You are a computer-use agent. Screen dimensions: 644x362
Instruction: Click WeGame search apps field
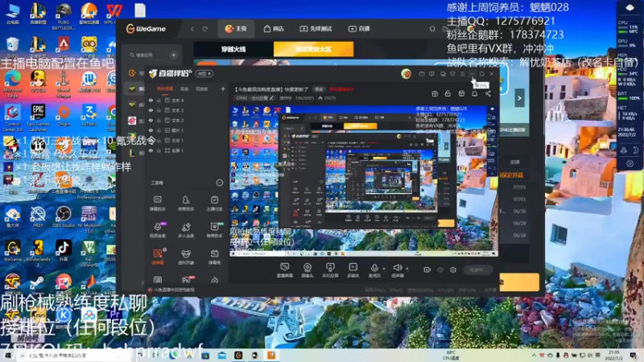[x=147, y=55]
